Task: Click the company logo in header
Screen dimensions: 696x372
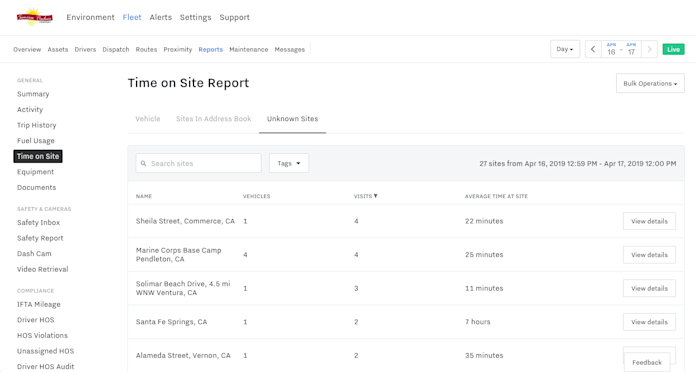Action: coord(35,17)
